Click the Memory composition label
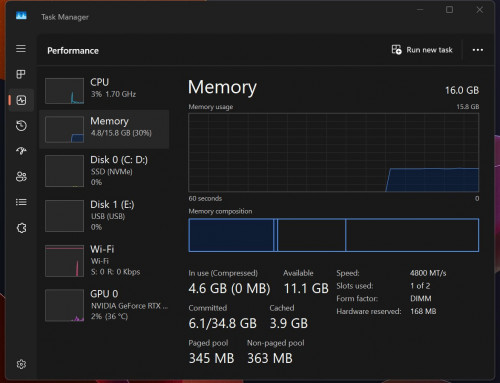 (x=220, y=211)
